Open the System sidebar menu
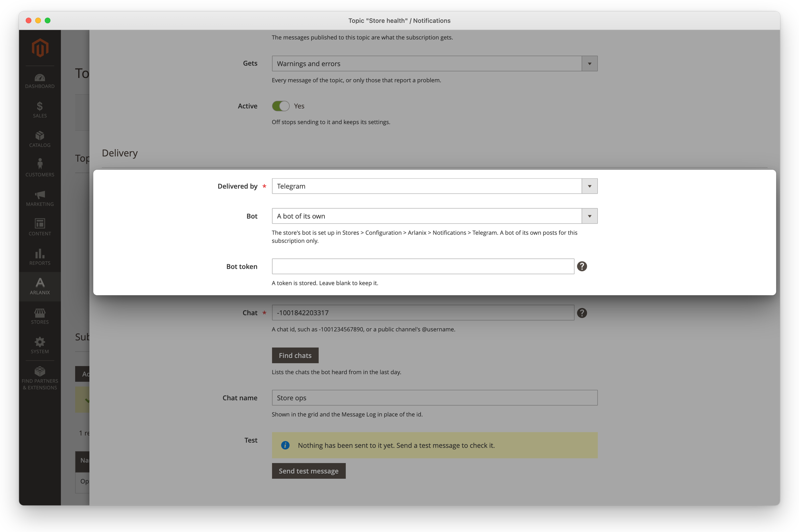The height and width of the screenshot is (532, 799). click(x=40, y=346)
